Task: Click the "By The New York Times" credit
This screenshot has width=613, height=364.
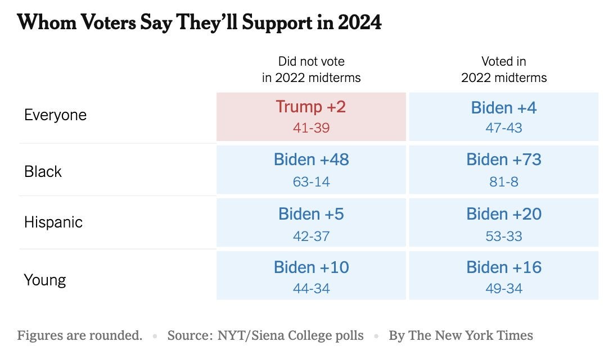Action: (461, 336)
